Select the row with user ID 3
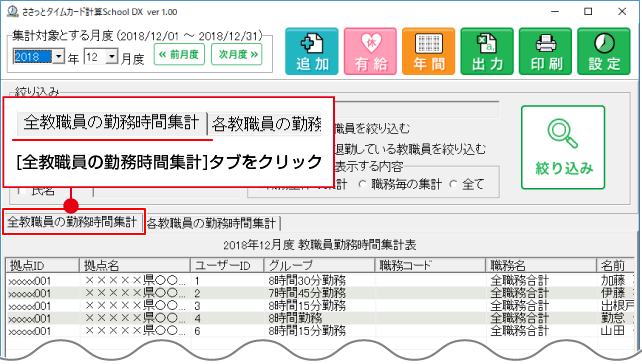 [x=320, y=306]
